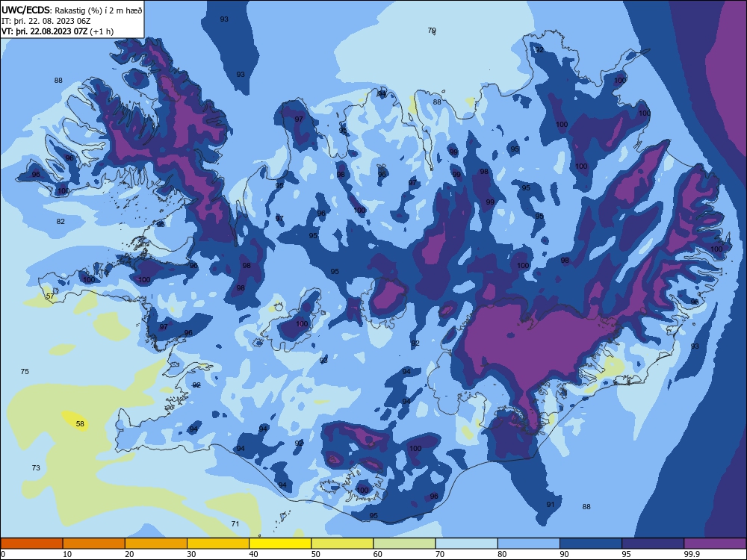Click the legend label '10'

click(67, 554)
